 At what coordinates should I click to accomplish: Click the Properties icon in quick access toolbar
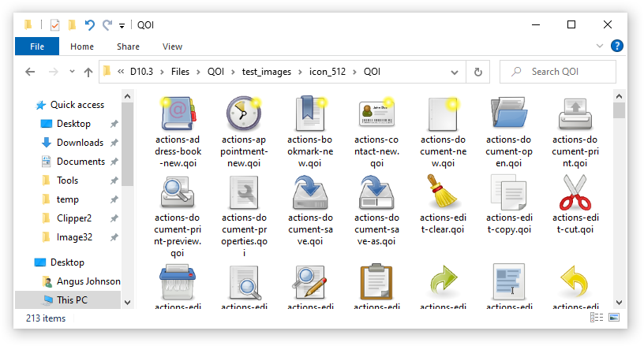(54, 25)
